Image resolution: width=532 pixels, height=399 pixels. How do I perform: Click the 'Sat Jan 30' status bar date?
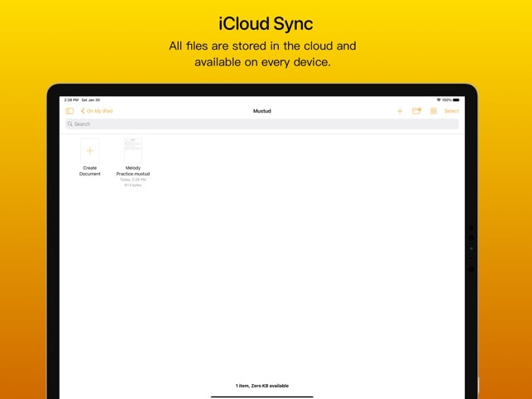click(90, 100)
